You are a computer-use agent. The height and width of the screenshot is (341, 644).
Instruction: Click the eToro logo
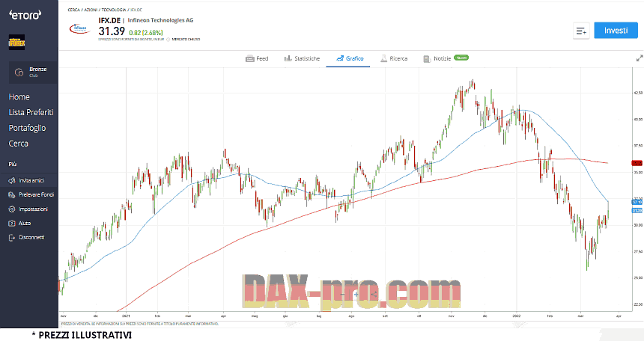[x=25, y=15]
